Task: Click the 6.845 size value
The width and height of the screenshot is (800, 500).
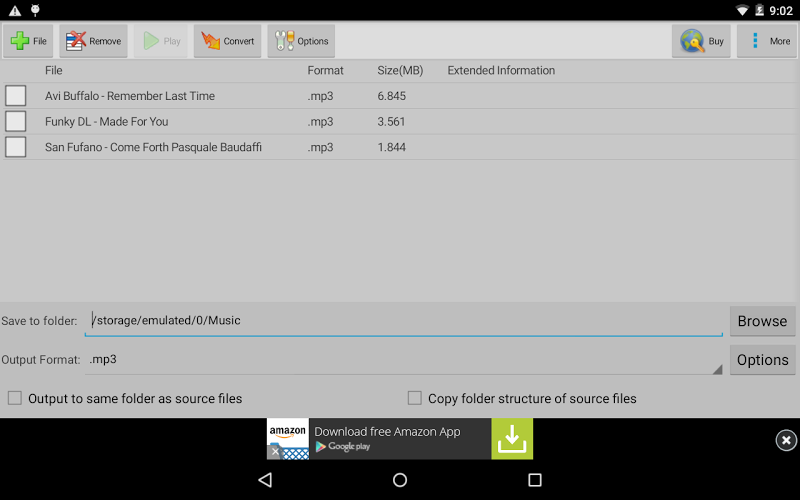Action: (x=391, y=96)
